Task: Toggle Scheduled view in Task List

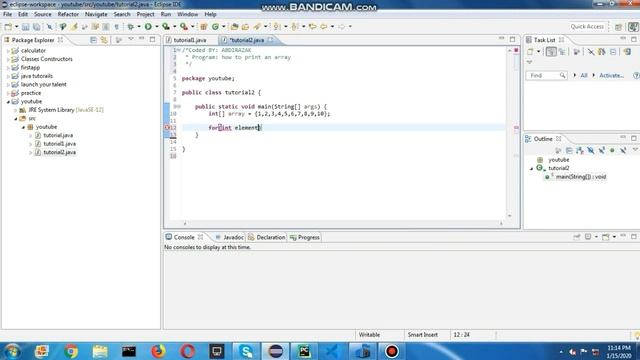Action: [562, 52]
